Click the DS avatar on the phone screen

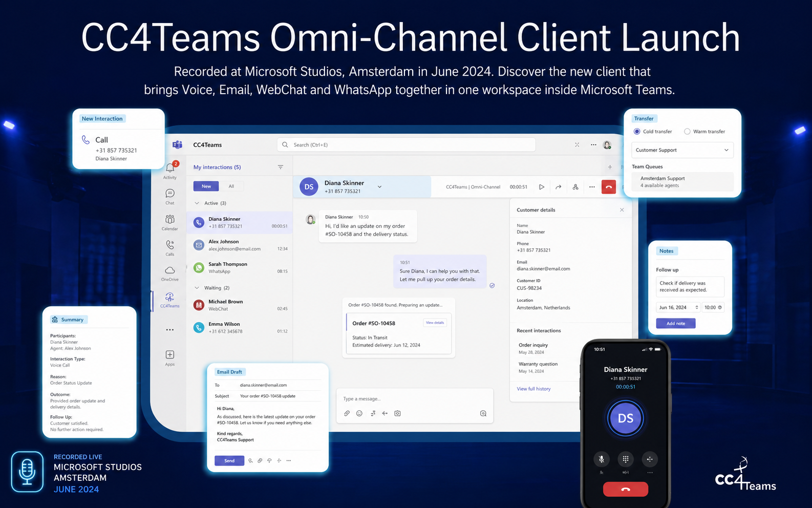(626, 418)
